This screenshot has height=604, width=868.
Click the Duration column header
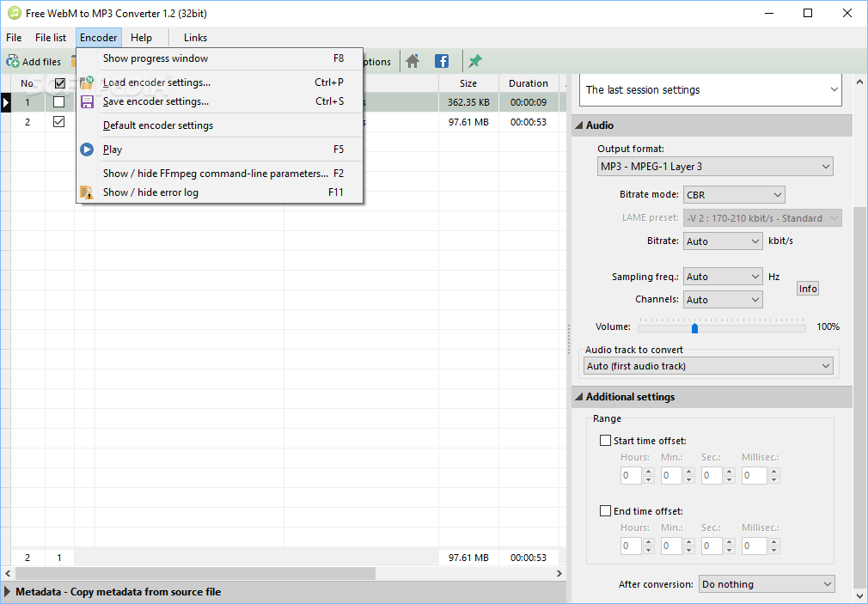coord(529,83)
